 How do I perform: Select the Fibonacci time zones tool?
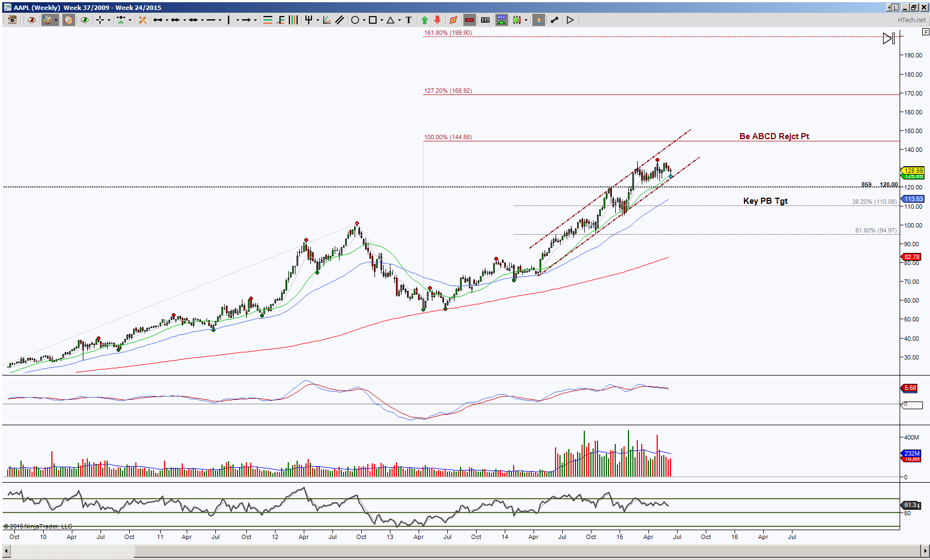point(293,20)
